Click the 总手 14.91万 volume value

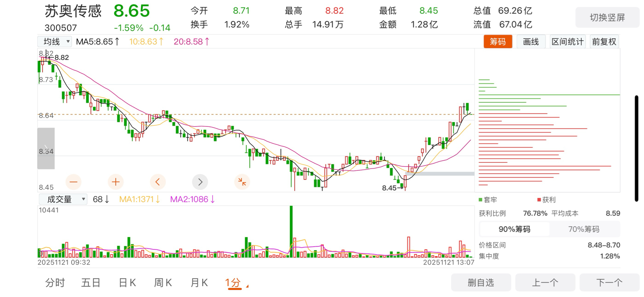328,25
